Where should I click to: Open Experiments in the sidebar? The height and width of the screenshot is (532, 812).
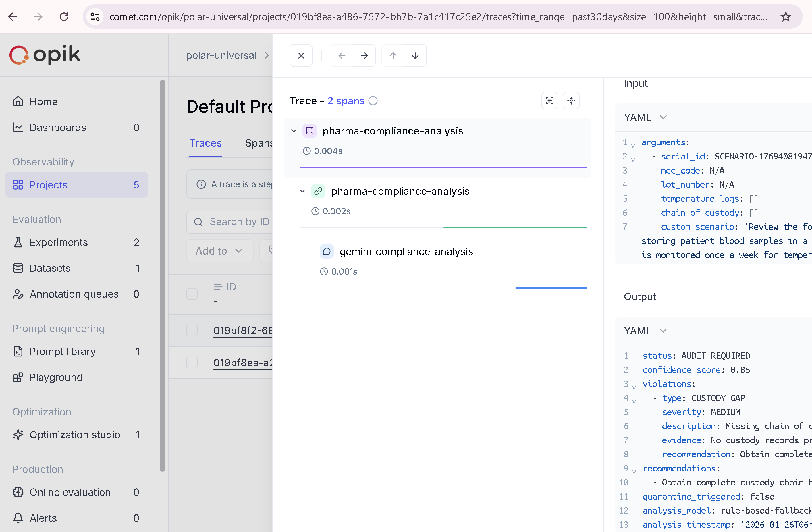tap(58, 242)
